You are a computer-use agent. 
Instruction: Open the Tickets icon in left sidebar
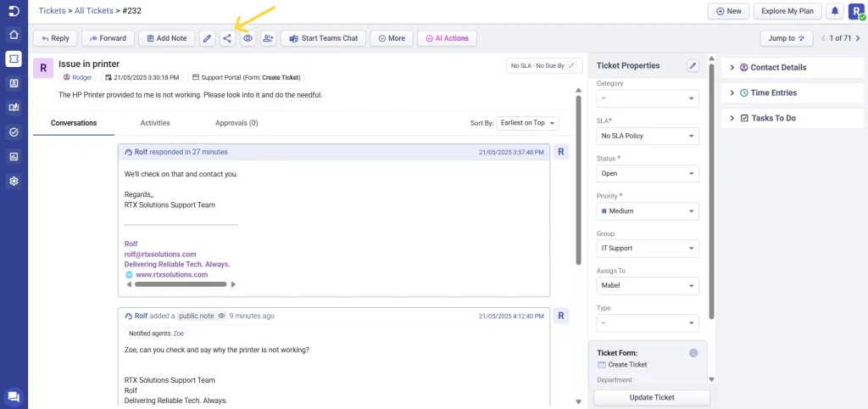14,59
